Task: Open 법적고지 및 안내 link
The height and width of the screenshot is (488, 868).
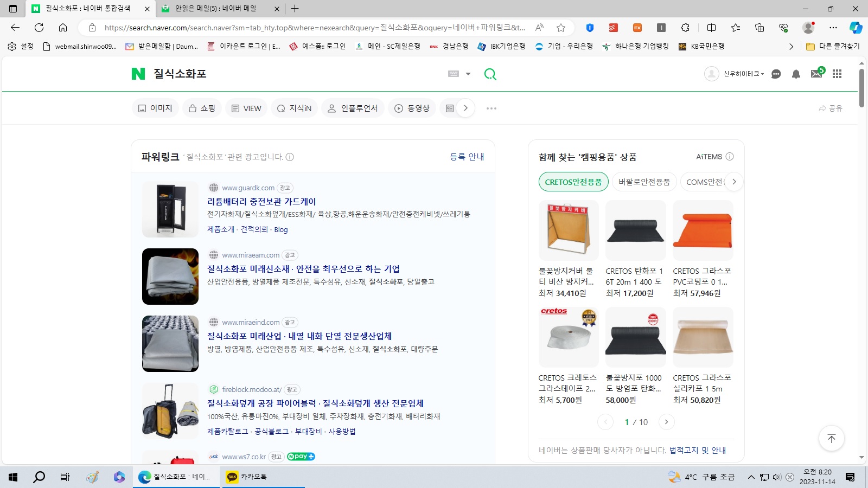Action: [698, 450]
